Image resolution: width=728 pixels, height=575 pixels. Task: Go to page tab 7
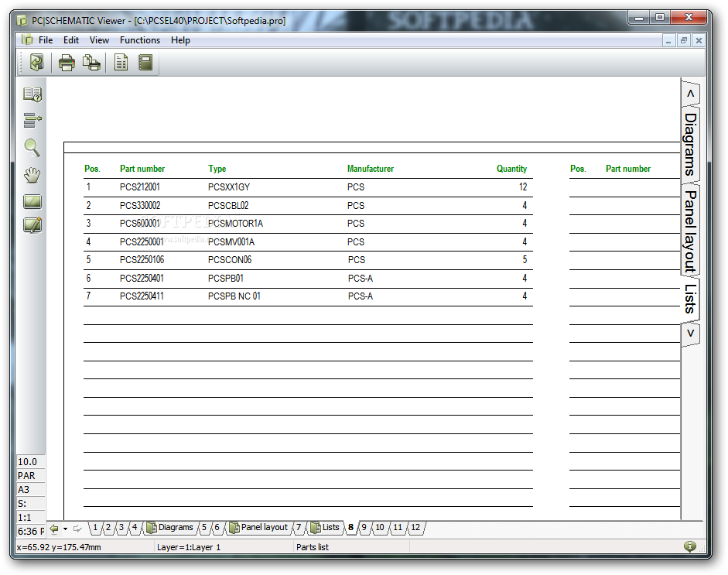pos(299,528)
